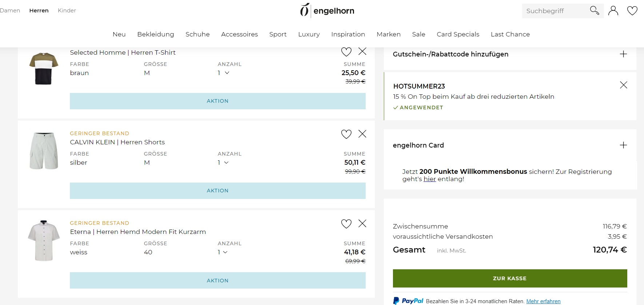Open the wishlist heart in header

point(632,11)
